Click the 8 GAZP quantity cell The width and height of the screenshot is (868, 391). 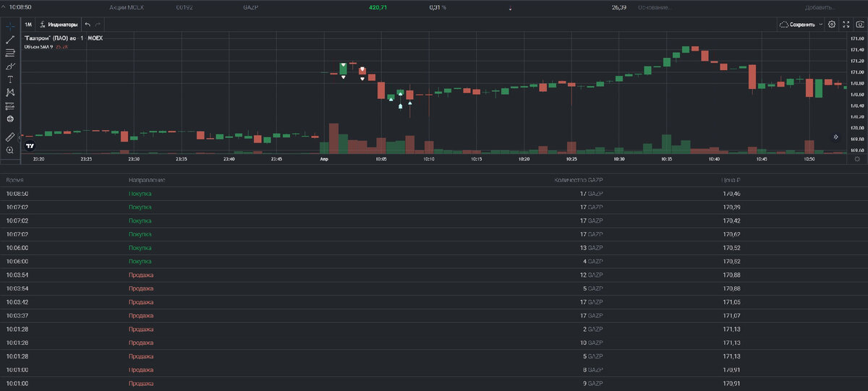click(593, 369)
